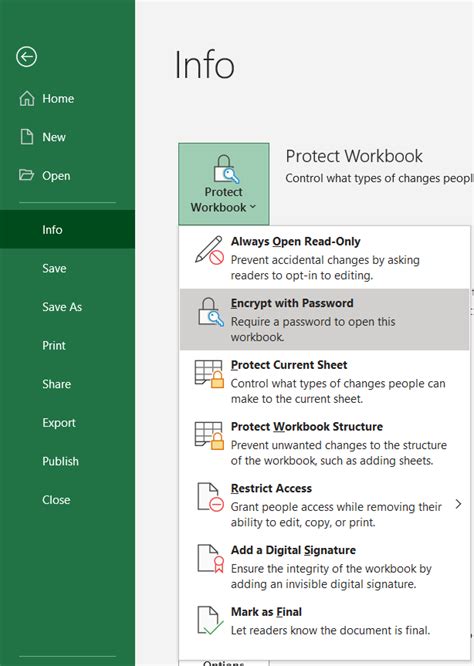Choose Always Open Read-Only option
Image resolution: width=474 pixels, height=666 pixels.
324,258
